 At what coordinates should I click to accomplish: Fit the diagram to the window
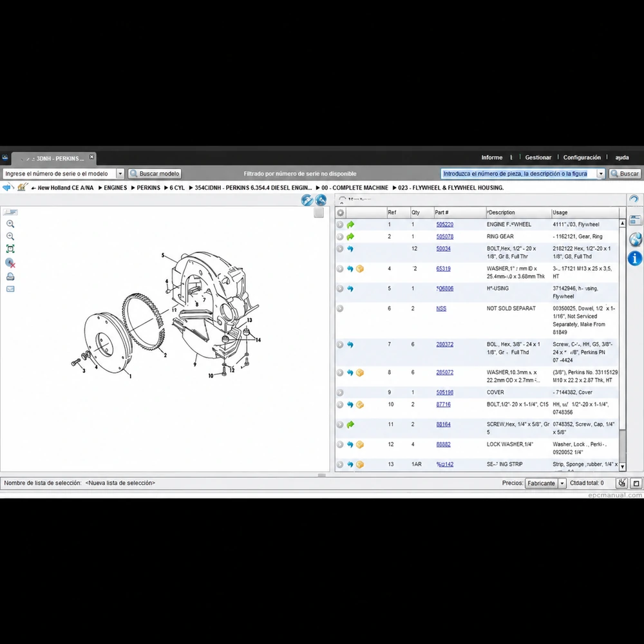(x=10, y=249)
